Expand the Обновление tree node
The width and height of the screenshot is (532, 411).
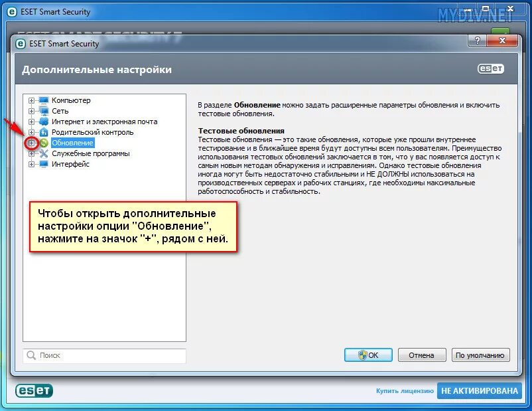click(x=31, y=143)
